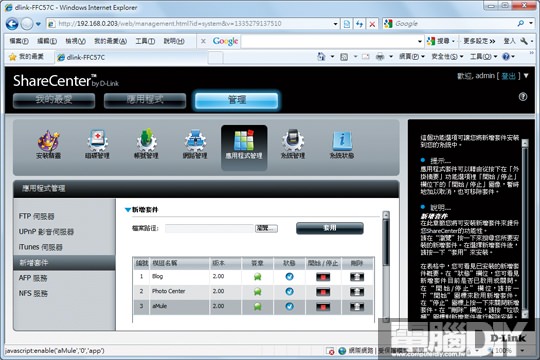Image resolution: width=540 pixels, height=360 pixels.
Task: Open the Setup Wizard icon
Action: click(49, 145)
